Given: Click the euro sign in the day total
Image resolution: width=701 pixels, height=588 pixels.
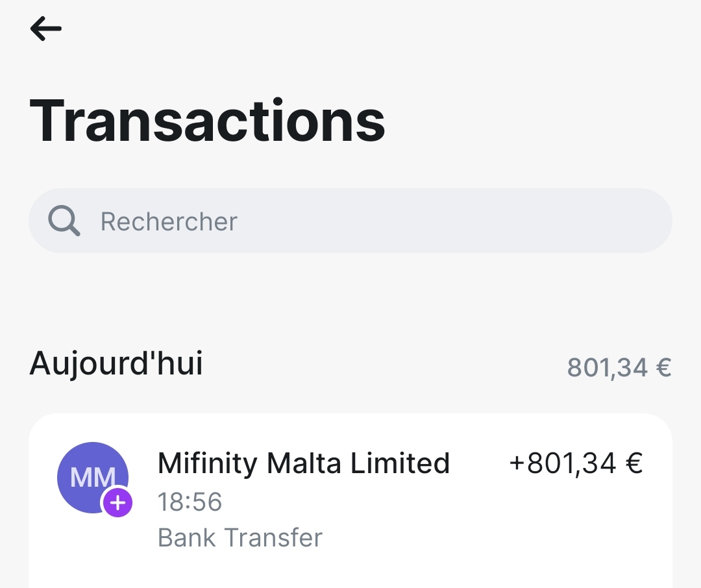Looking at the screenshot, I should pos(663,367).
